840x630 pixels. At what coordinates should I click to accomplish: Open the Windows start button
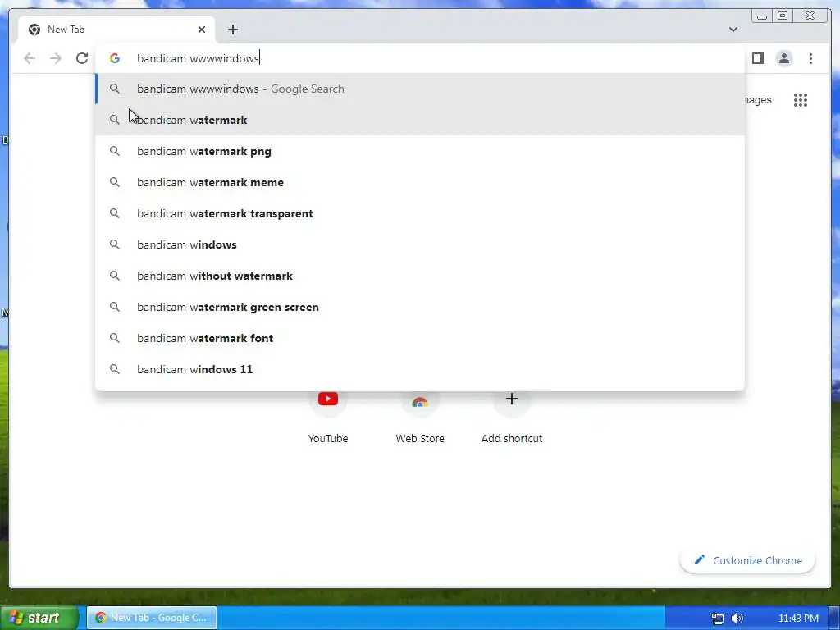[38, 618]
